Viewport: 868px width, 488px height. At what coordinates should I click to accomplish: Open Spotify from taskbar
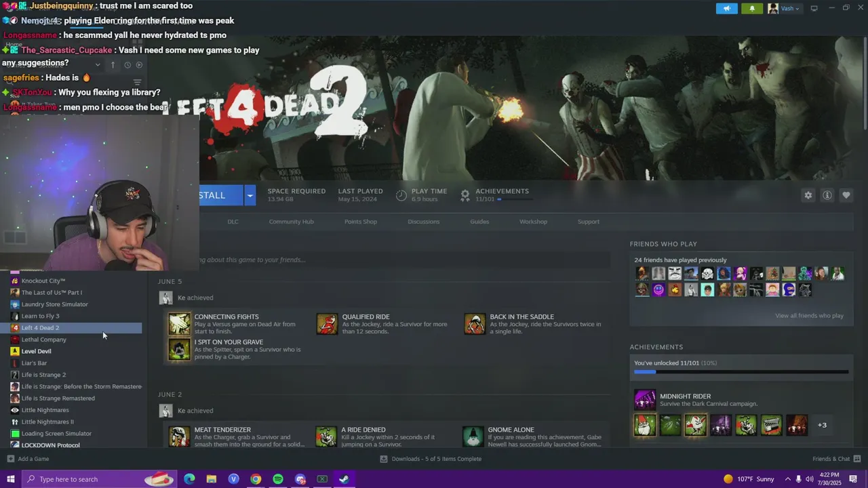278,479
